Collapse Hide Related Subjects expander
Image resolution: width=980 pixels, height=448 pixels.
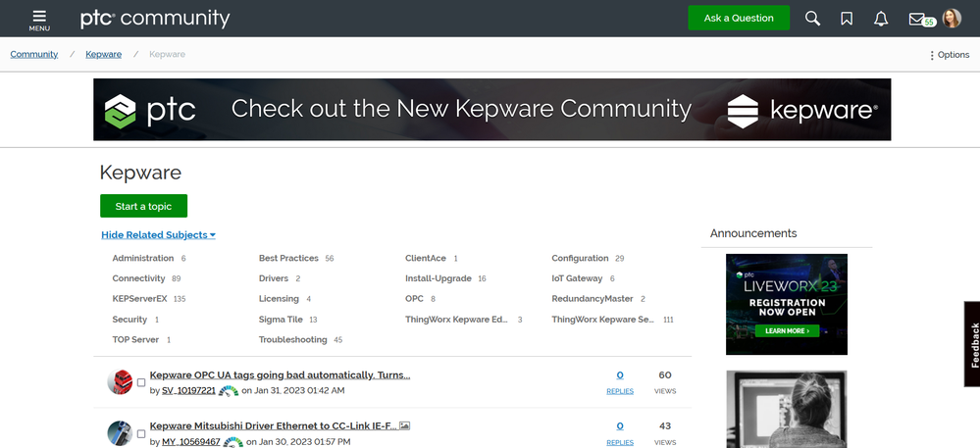tap(158, 235)
